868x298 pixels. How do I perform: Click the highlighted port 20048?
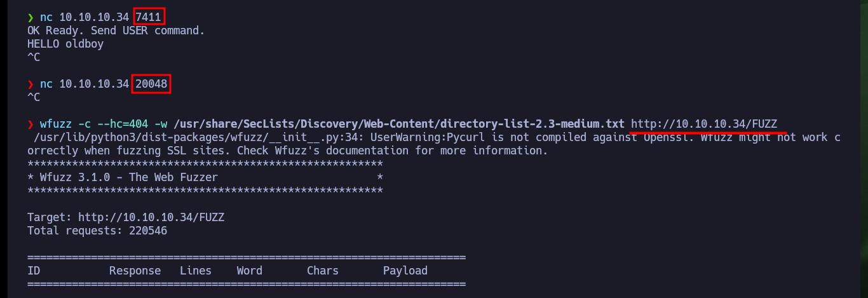[x=151, y=84]
